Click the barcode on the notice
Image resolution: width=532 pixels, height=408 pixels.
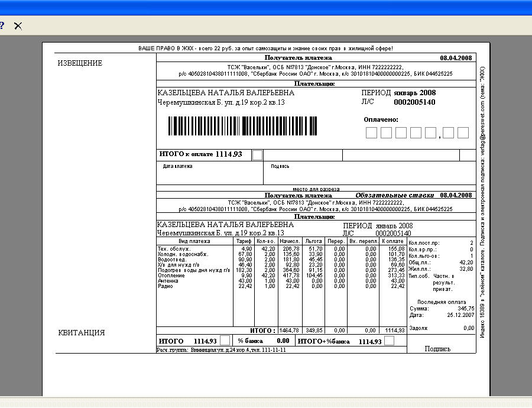242,126
